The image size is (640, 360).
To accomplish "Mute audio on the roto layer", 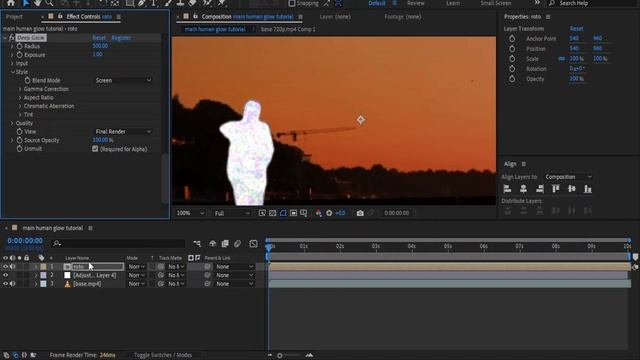I will click(12, 267).
